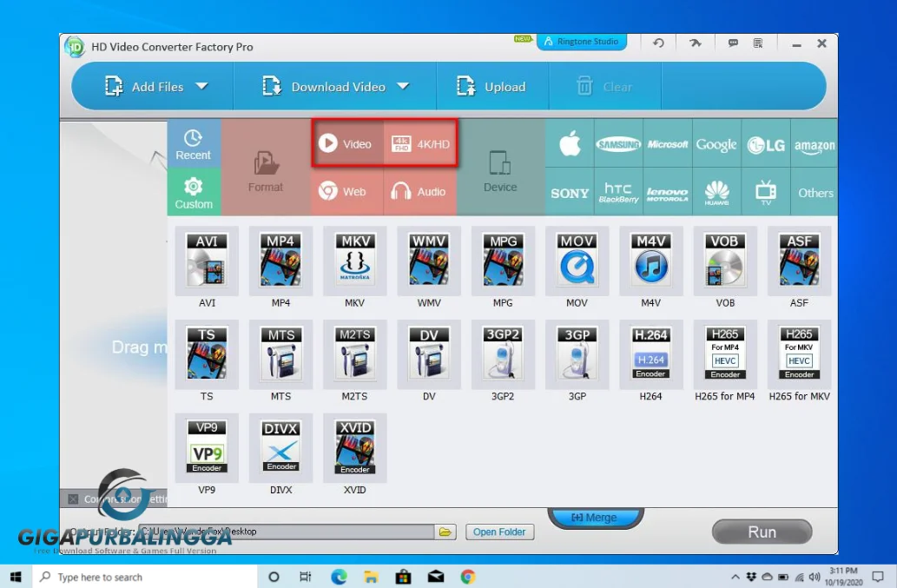Click the Windows search box
The image size is (897, 588).
pos(144,577)
